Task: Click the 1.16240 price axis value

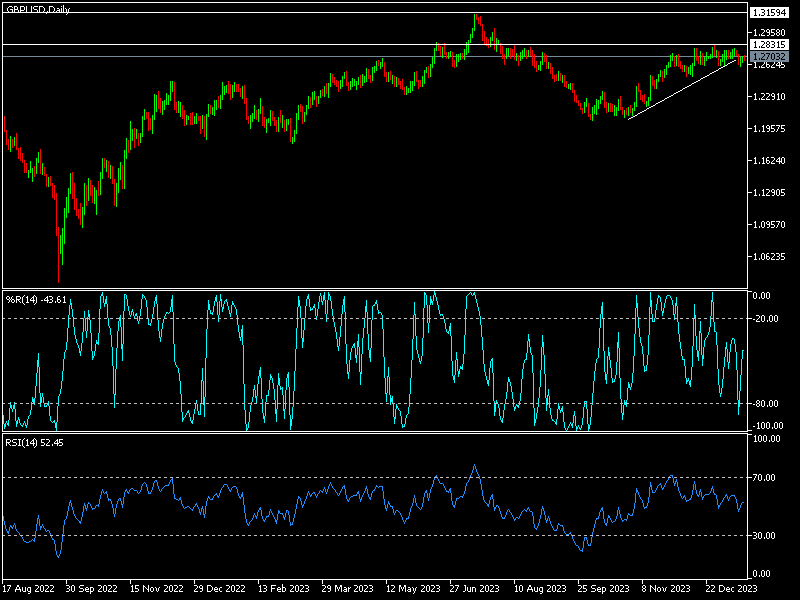Action: click(769, 160)
